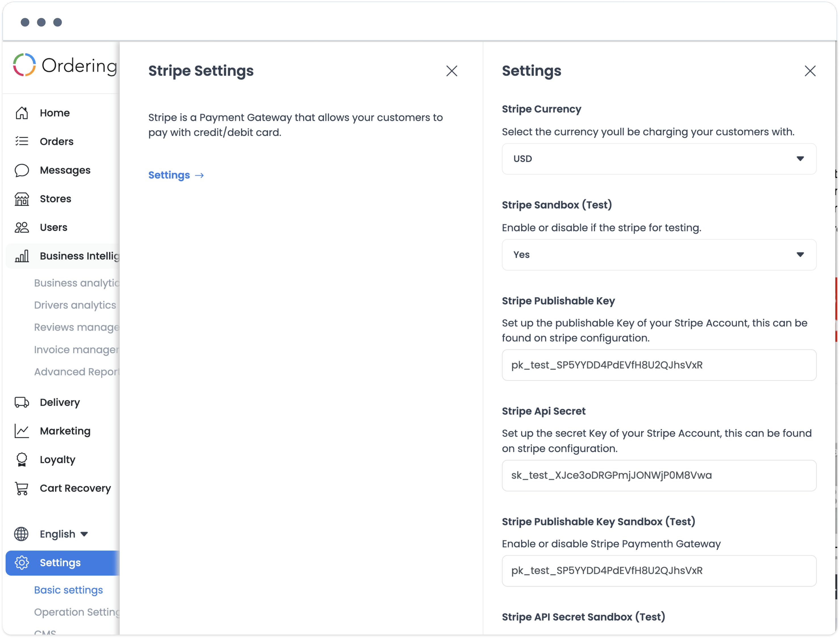
Task: Click the macOS red close window dot
Action: pyautogui.click(x=25, y=22)
